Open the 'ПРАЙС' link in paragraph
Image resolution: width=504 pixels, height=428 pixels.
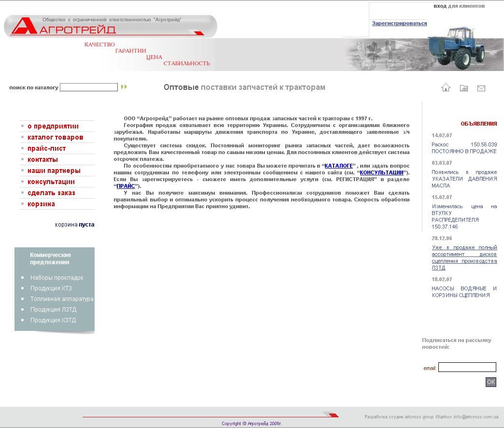(x=126, y=186)
